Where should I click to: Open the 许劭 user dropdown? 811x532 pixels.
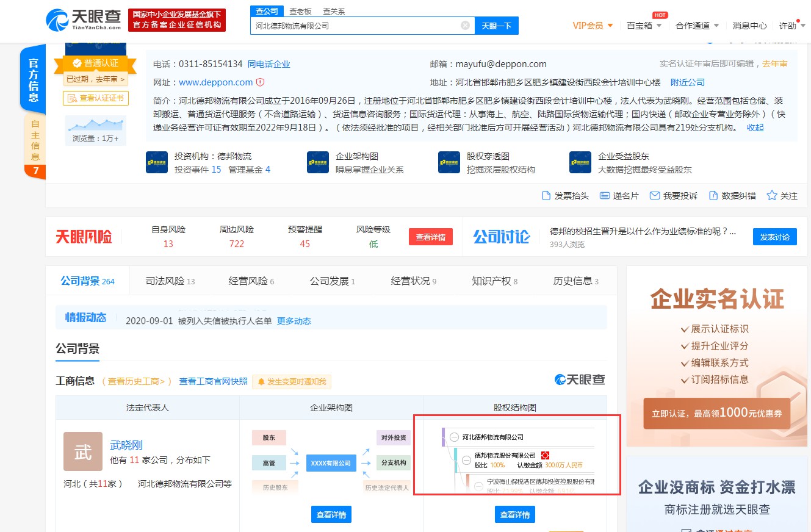click(793, 26)
